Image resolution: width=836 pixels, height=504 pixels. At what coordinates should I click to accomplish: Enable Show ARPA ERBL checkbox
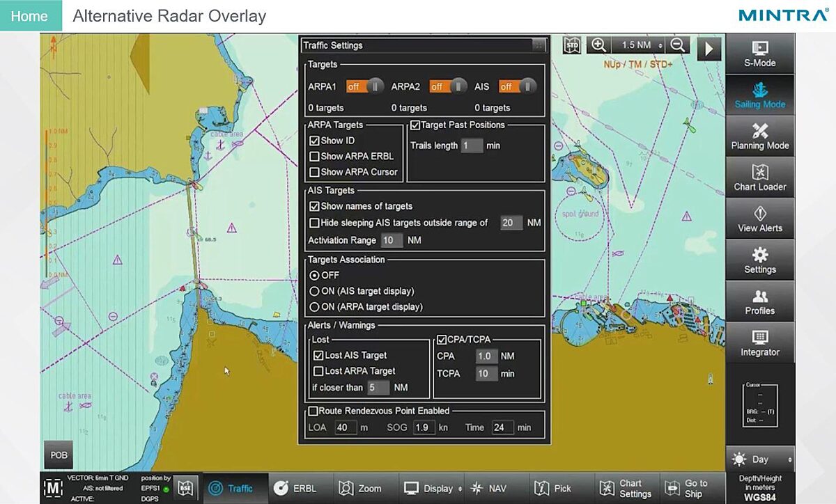pos(314,156)
